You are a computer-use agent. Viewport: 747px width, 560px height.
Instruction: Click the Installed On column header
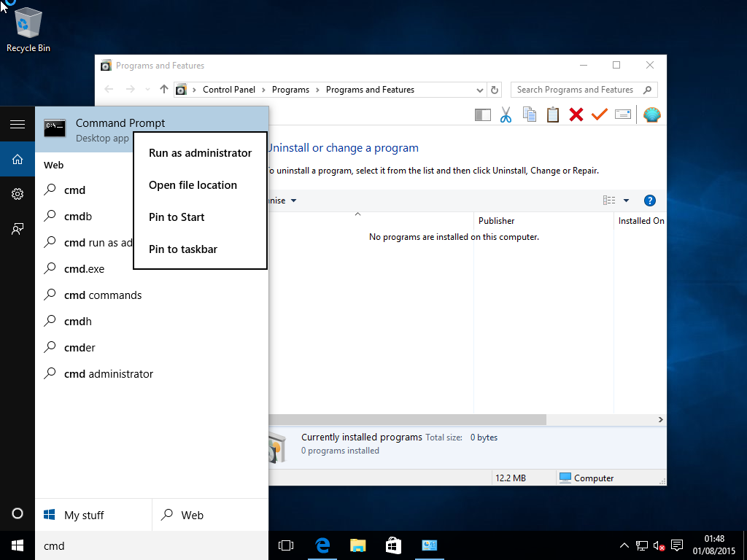(x=640, y=220)
